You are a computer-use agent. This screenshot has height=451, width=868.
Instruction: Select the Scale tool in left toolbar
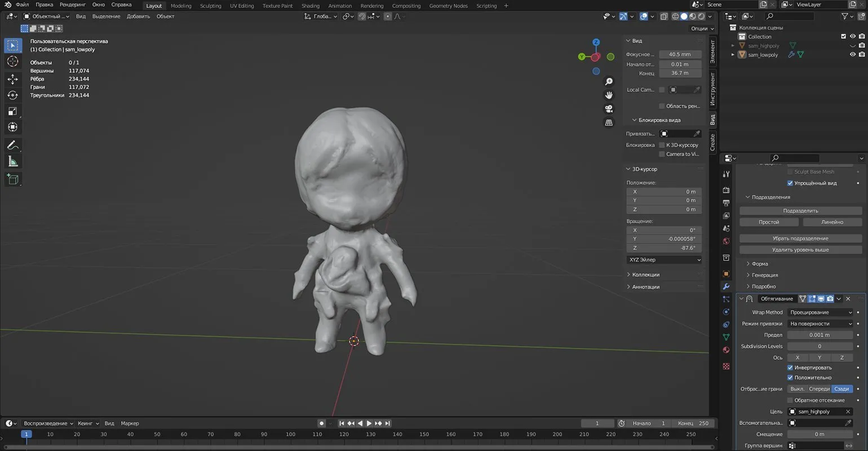click(x=12, y=112)
